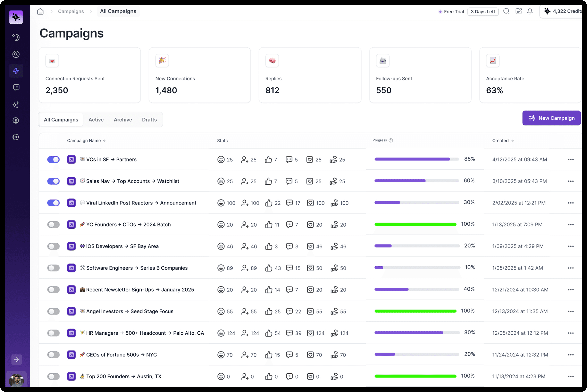Open the home breadcrumb icon

point(40,11)
